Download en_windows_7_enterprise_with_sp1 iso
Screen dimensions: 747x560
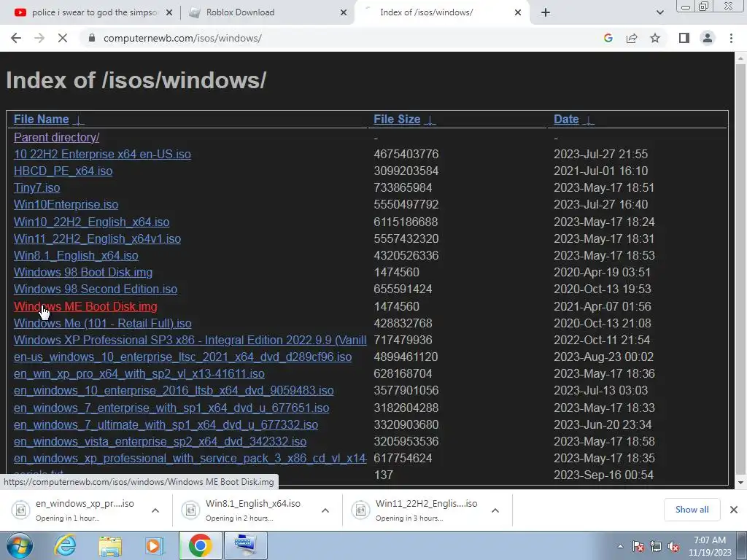(x=171, y=408)
